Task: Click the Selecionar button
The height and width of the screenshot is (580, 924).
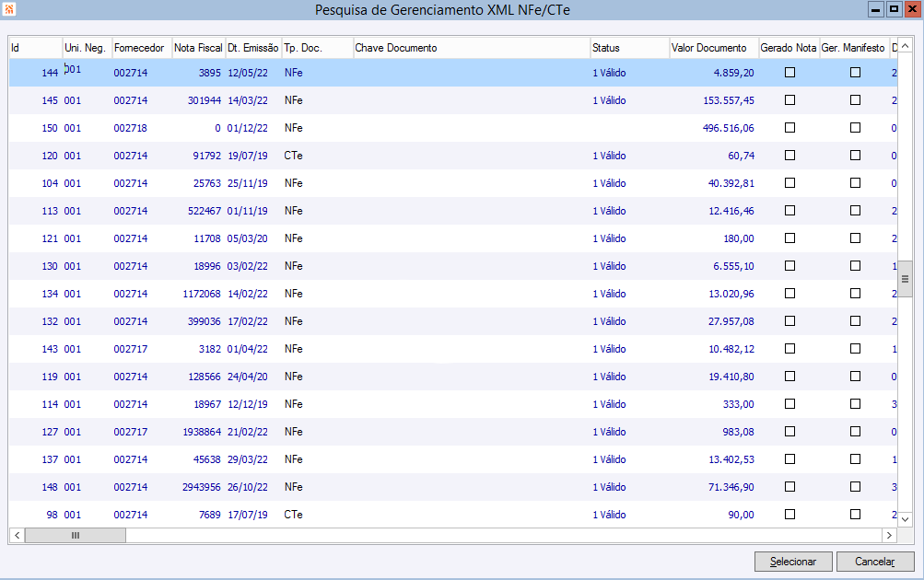Action: (793, 562)
